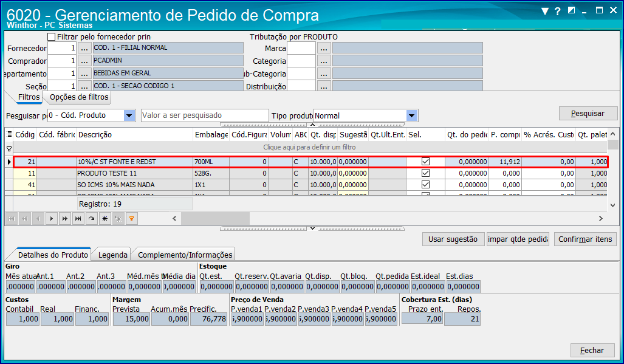This screenshot has height=364, width=624.
Task: Click the Valor a ser pesquisado field
Action: pyautogui.click(x=205, y=115)
